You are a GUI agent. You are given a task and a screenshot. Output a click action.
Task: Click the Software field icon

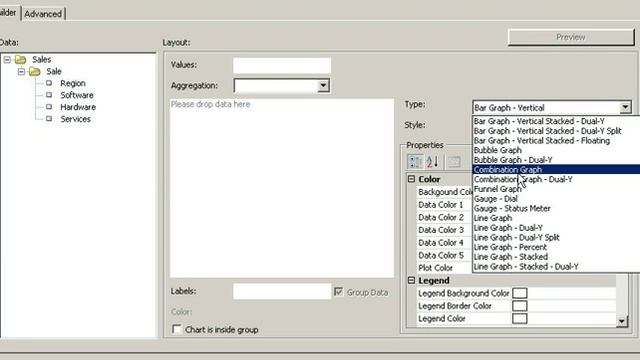49,95
